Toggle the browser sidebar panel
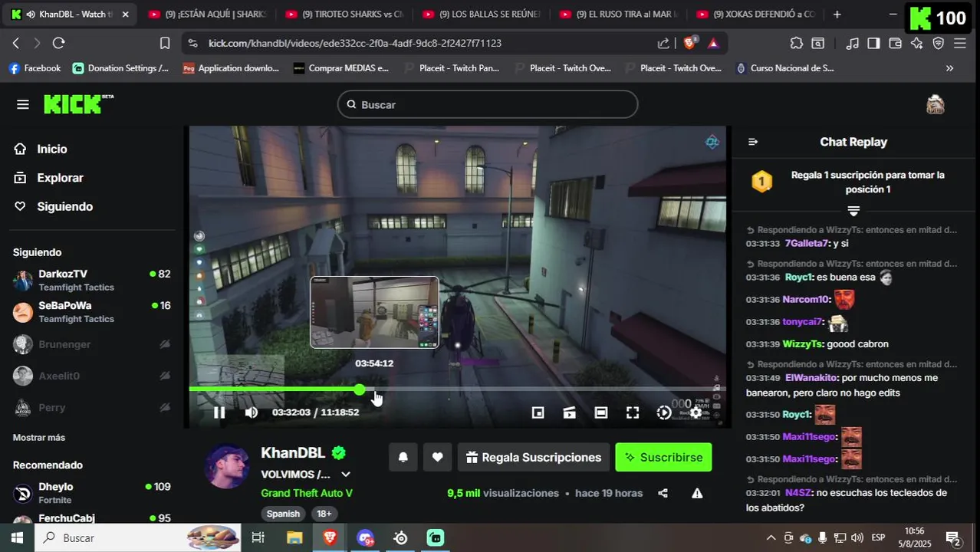This screenshot has width=980, height=552. point(873,44)
